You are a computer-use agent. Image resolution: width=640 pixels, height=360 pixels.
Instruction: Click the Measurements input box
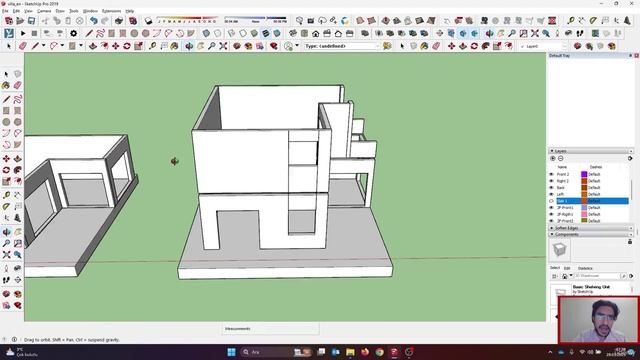coord(270,329)
